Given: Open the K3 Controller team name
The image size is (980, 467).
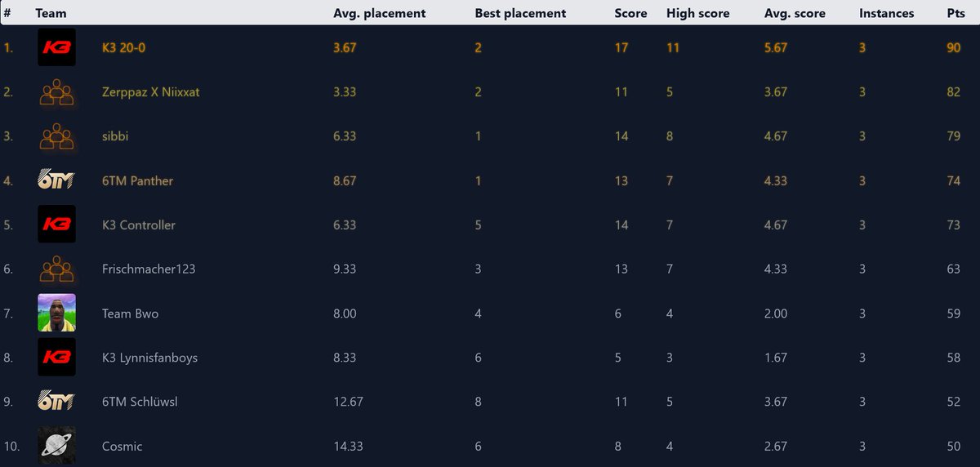Looking at the screenshot, I should tap(139, 225).
